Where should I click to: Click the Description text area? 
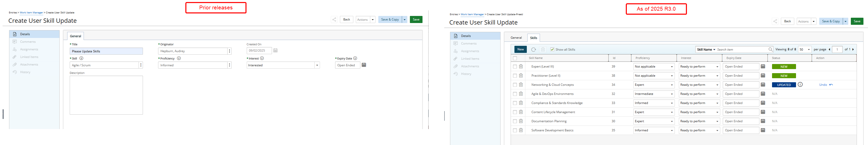tap(106, 95)
